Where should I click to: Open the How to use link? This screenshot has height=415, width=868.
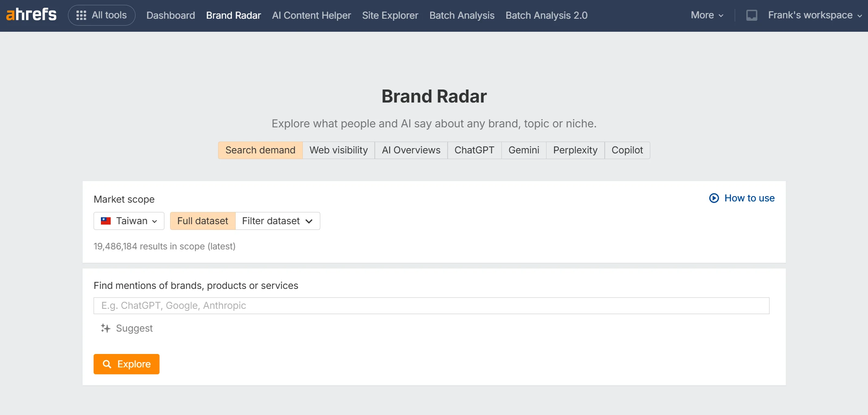(x=749, y=198)
